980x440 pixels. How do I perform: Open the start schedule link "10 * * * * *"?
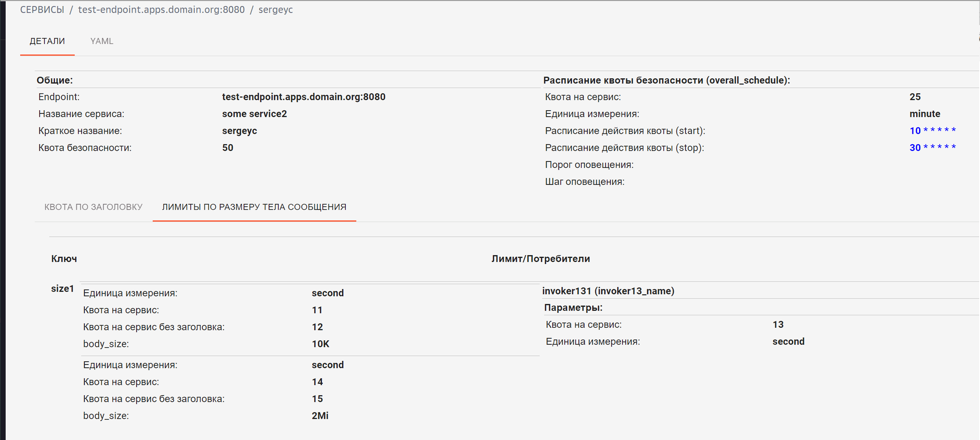pyautogui.click(x=932, y=131)
